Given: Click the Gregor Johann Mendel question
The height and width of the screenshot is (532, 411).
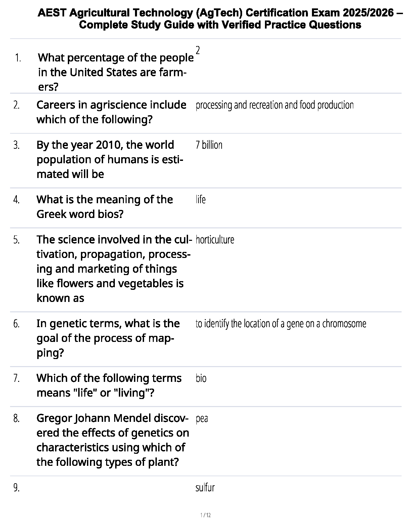Looking at the screenshot, I should 112,440.
